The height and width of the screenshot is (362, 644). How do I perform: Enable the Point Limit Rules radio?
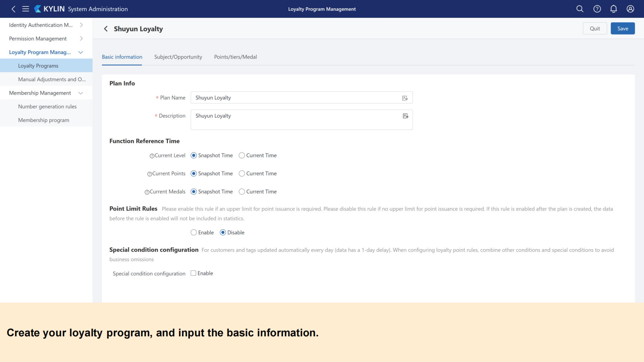194,232
